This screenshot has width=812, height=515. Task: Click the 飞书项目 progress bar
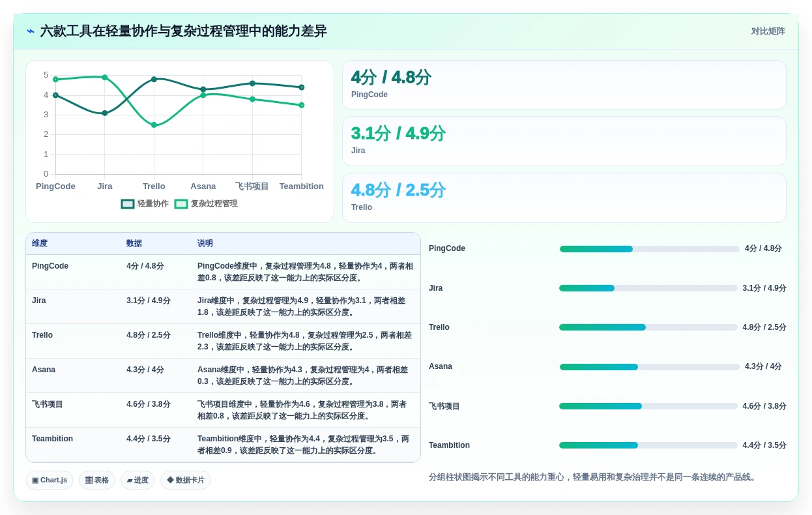click(x=648, y=406)
